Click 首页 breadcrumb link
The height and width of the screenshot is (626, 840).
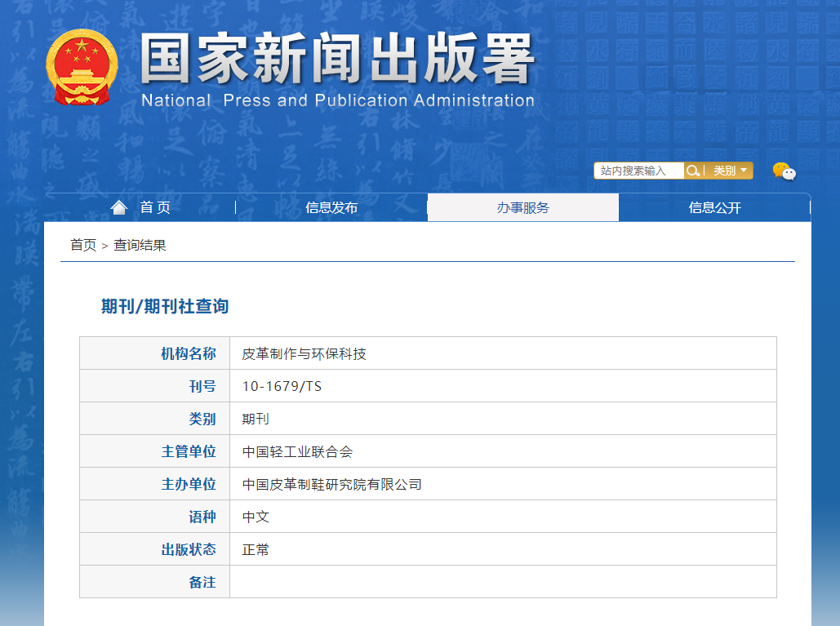(x=83, y=246)
